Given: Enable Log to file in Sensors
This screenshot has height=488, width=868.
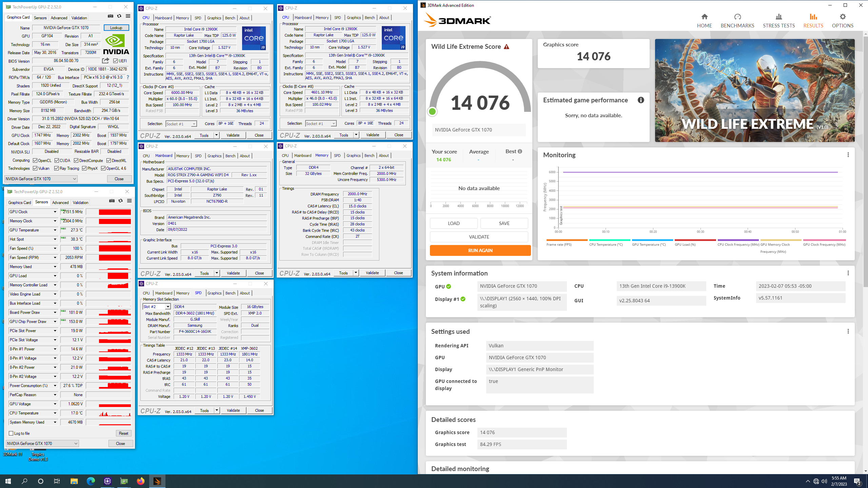Looking at the screenshot, I should tap(11, 433).
